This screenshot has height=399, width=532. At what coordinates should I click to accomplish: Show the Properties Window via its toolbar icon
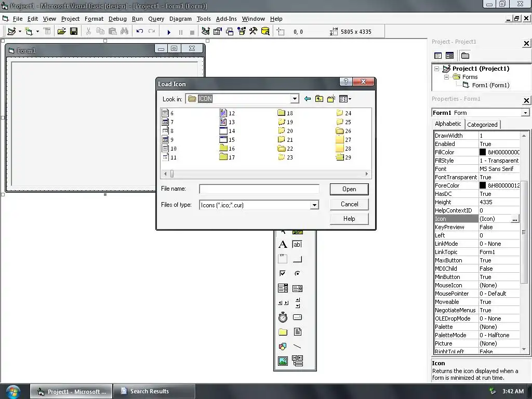pos(218,32)
